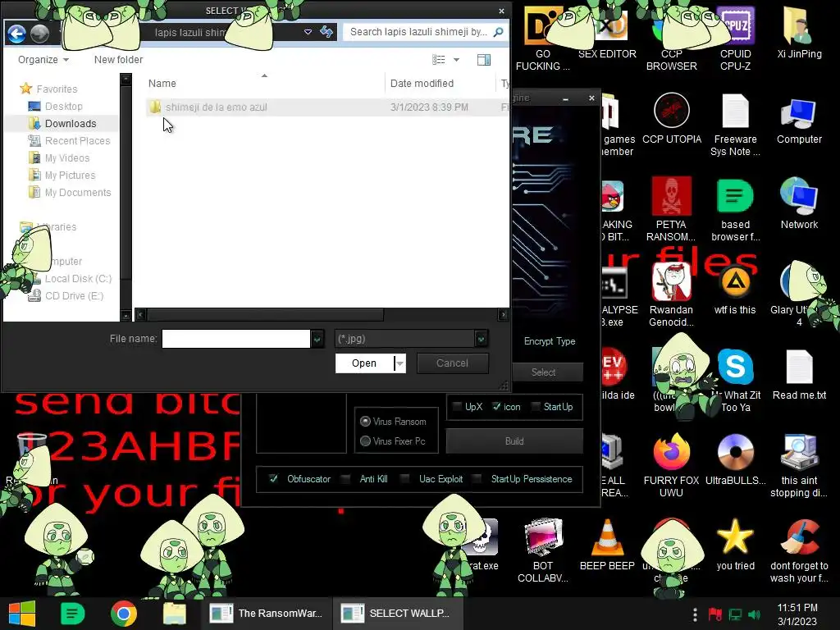Open the BOT COLLABV desktop icon
840x630 pixels.
[x=543, y=550]
